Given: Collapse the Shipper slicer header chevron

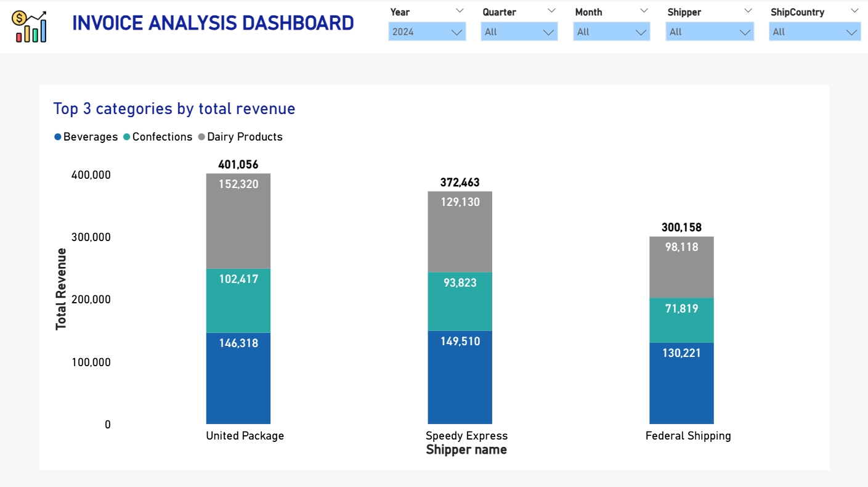Looking at the screenshot, I should 748,11.
